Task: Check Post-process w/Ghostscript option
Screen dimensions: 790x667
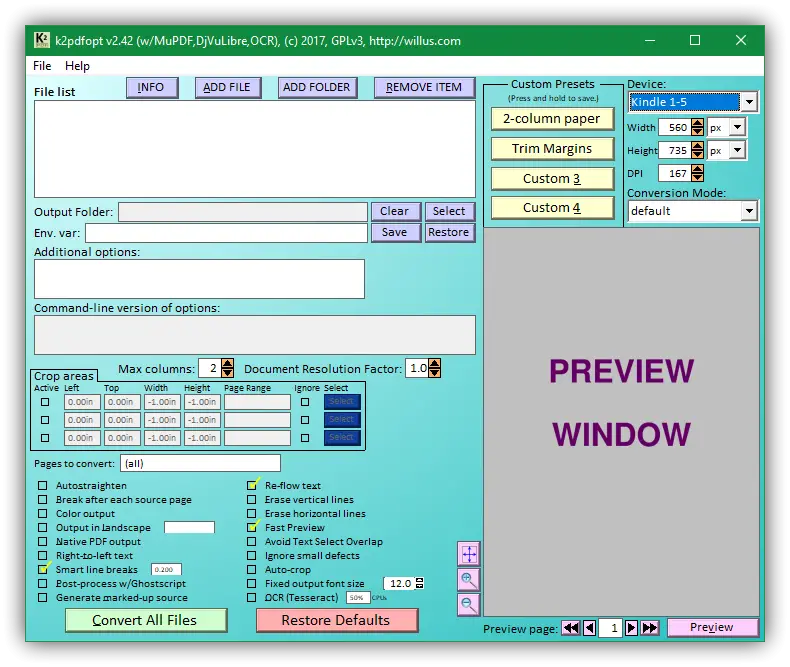Action: tap(43, 583)
